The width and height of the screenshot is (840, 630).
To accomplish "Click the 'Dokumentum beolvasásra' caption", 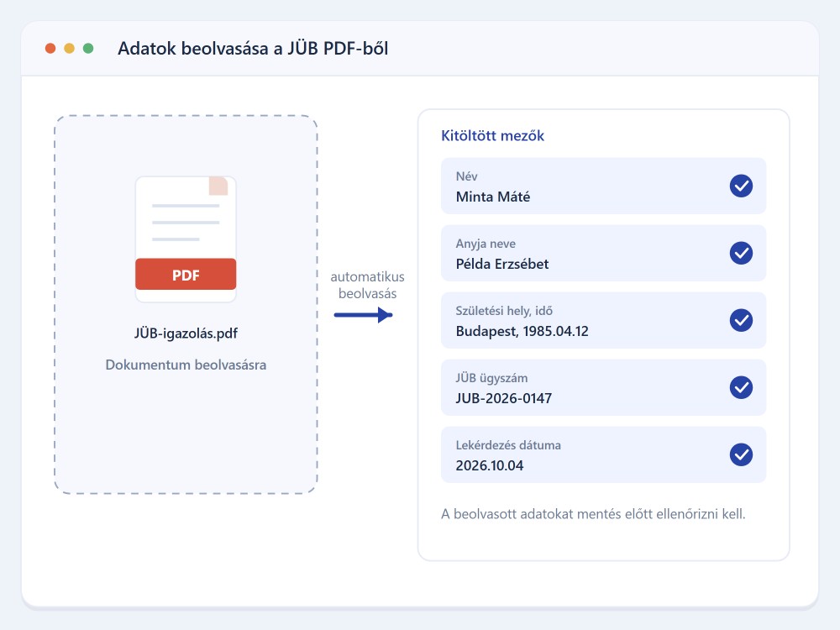I will click(186, 365).
